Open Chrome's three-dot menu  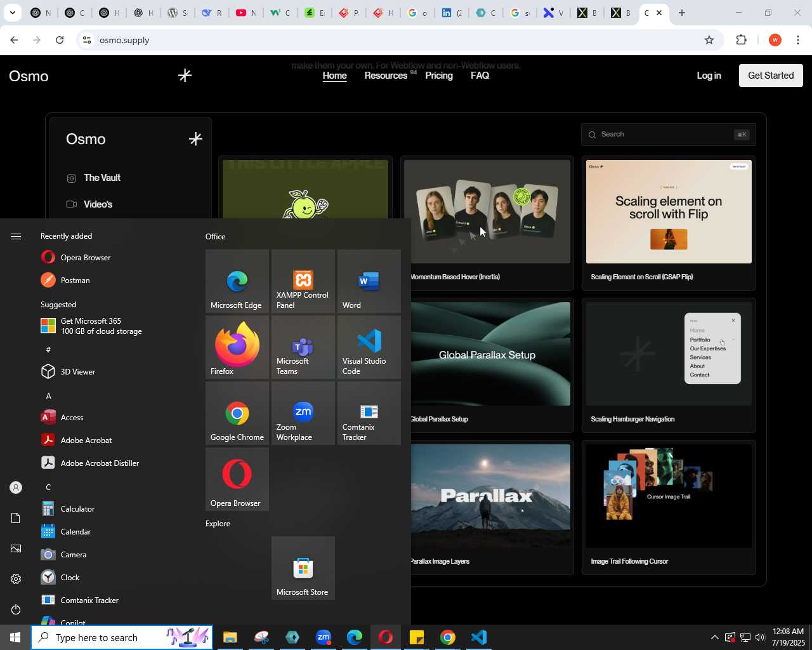798,40
